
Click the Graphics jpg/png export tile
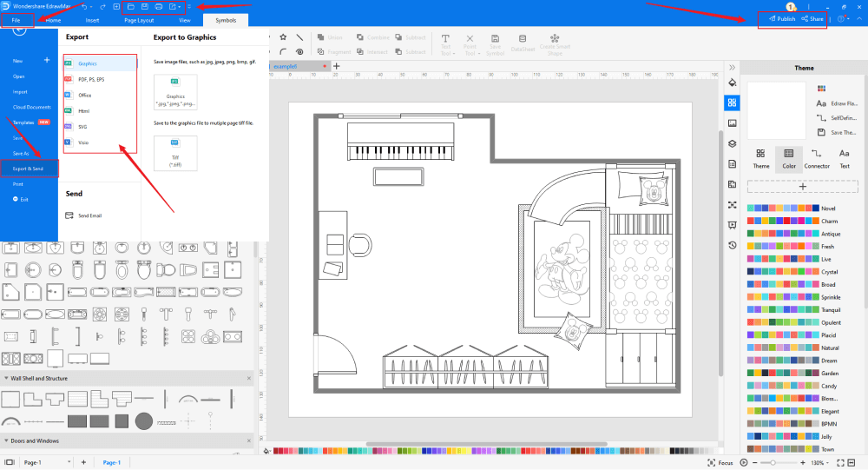pyautogui.click(x=175, y=92)
